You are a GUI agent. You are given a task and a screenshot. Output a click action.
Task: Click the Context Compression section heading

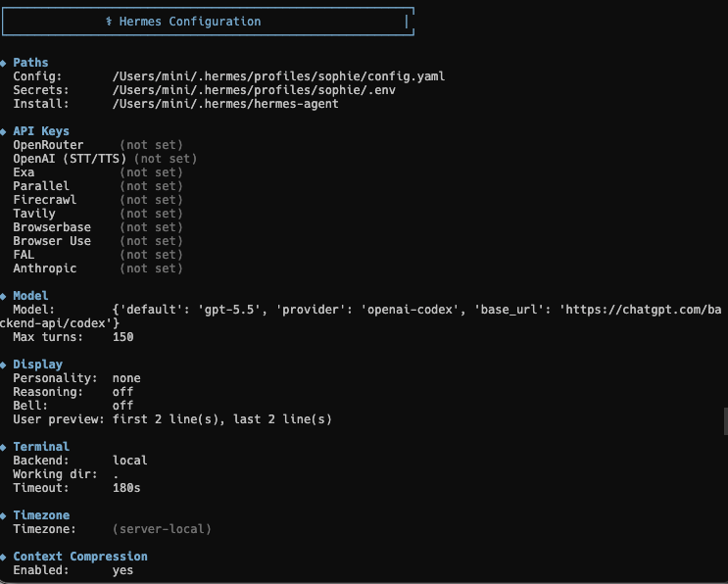pos(80,557)
